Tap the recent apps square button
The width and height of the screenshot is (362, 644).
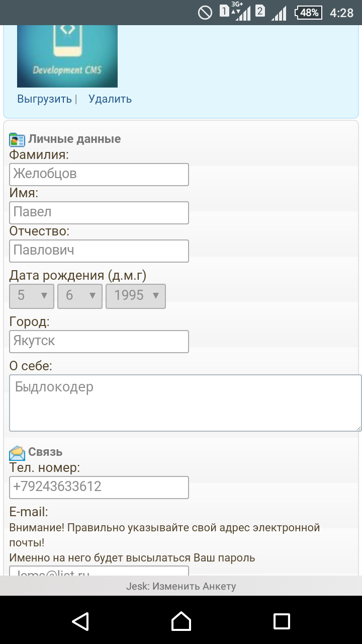coord(282,621)
